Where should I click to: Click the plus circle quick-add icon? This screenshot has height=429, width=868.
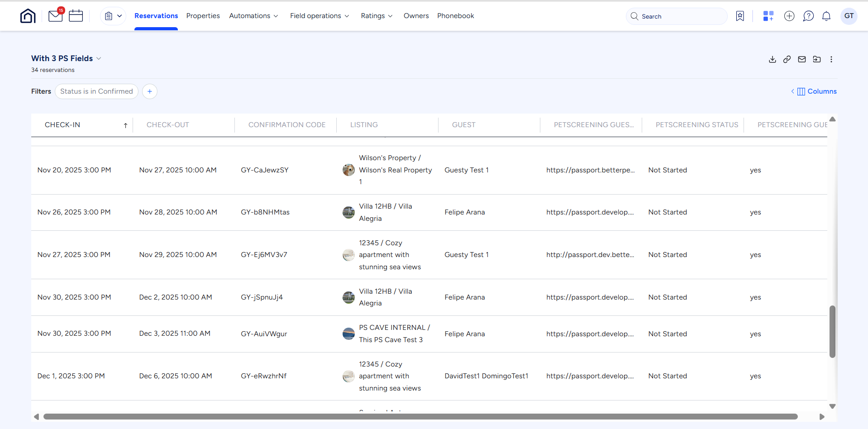tap(789, 16)
